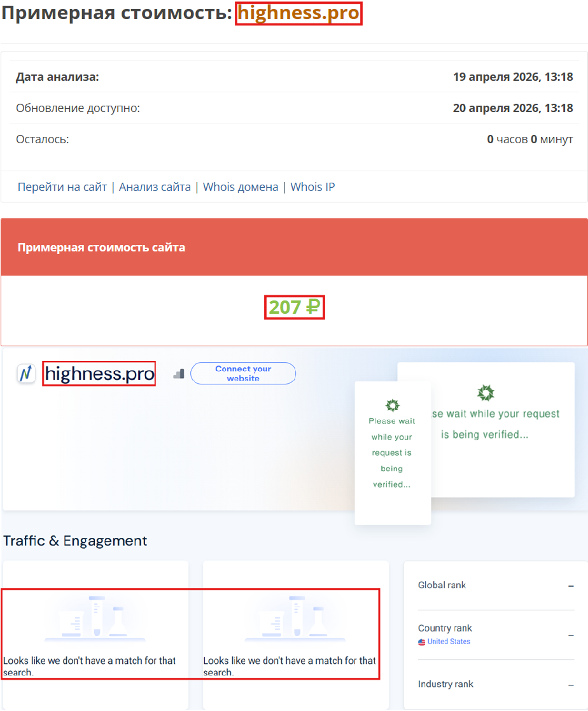The height and width of the screenshot is (711, 588).
Task: Click the Similarweb logo icon
Action: click(27, 374)
